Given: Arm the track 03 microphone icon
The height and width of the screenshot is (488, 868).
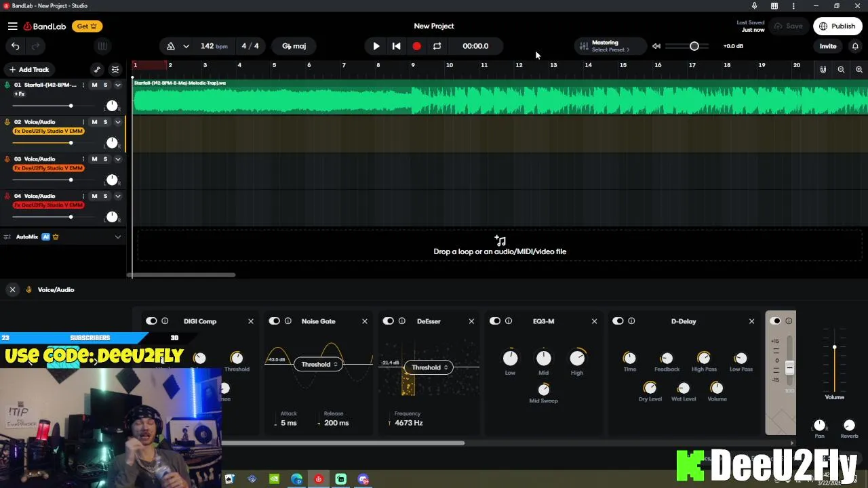Looking at the screenshot, I should click(7, 159).
